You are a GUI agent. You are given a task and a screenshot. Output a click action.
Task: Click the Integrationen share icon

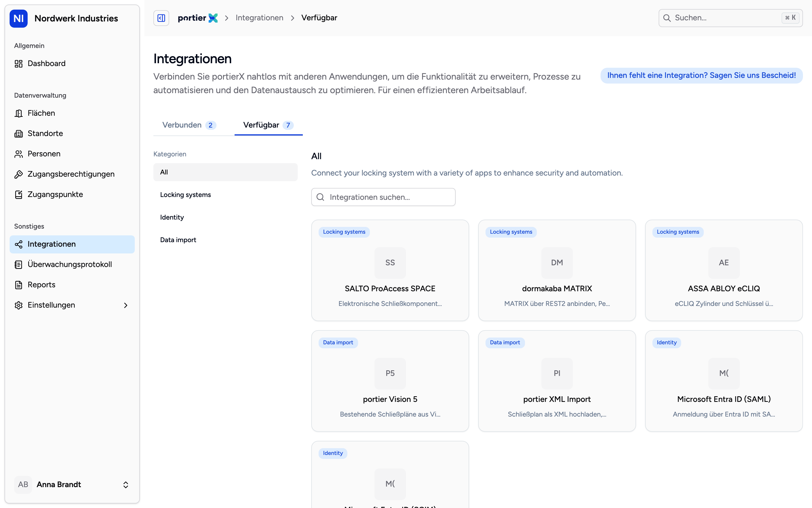[18, 244]
